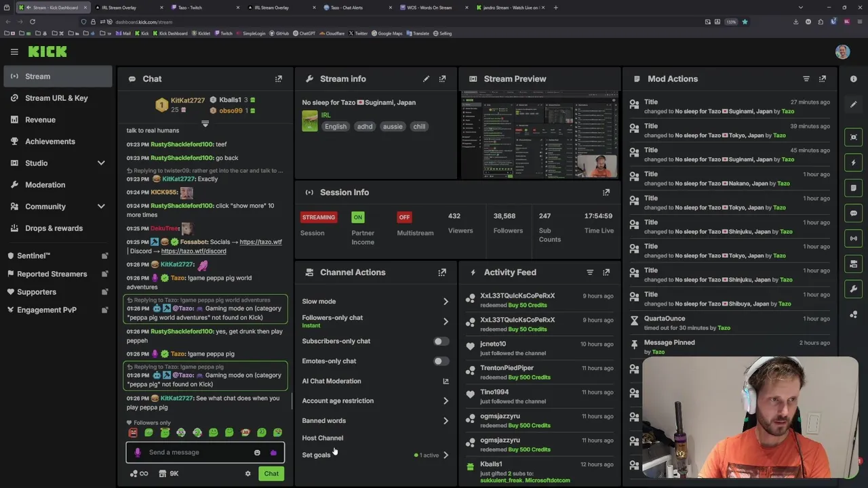Toggle the note widget in right sidebar
Image resolution: width=868 pixels, height=488 pixels.
854,188
